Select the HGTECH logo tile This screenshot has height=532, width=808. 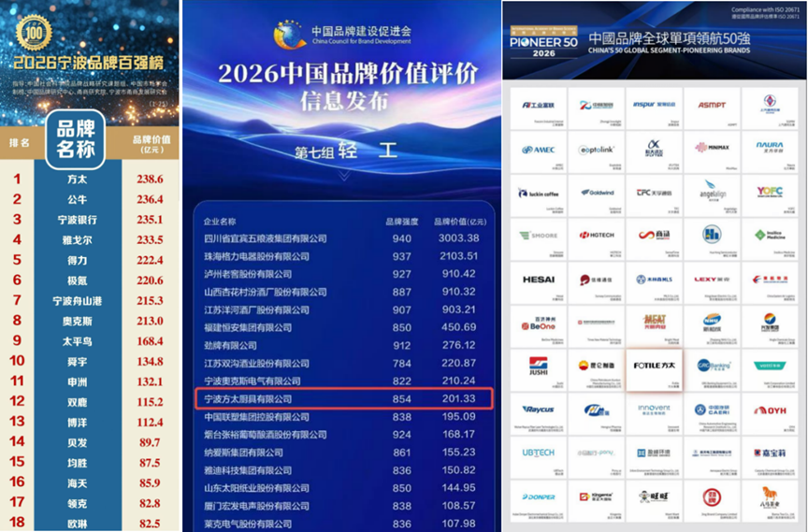pos(597,238)
